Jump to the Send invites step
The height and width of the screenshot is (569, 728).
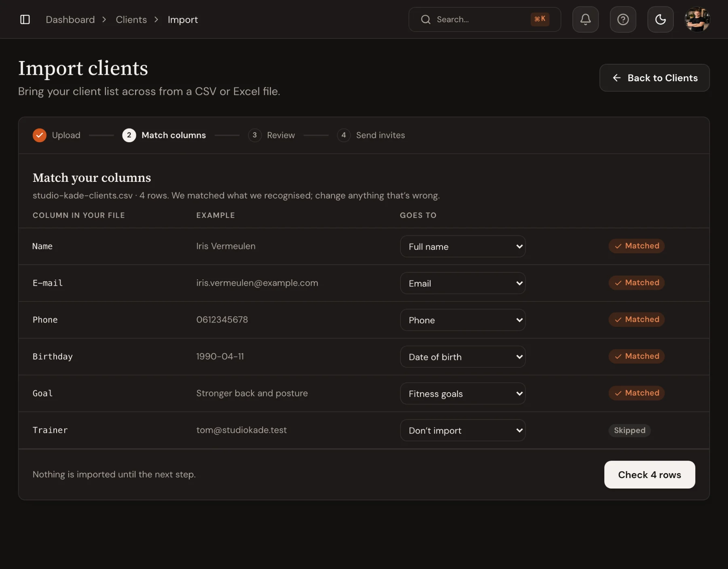tap(371, 135)
